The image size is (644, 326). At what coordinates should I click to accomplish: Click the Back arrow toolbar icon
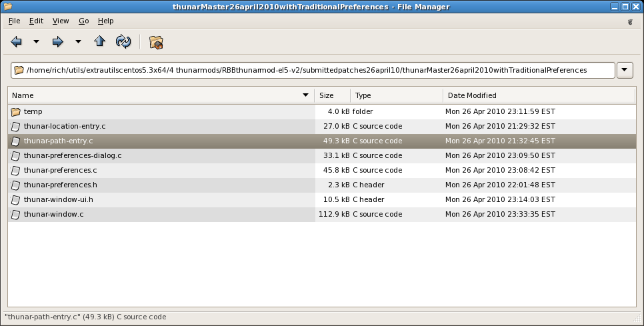coord(17,42)
